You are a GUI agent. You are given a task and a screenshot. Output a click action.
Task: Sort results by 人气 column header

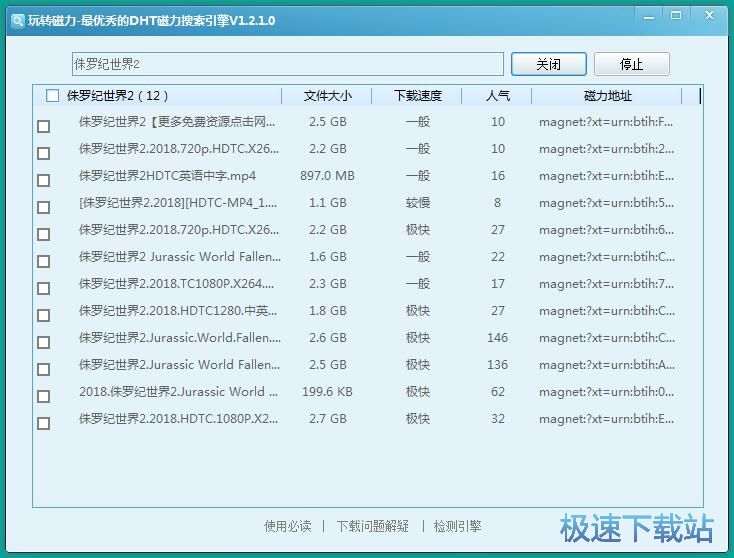point(497,96)
